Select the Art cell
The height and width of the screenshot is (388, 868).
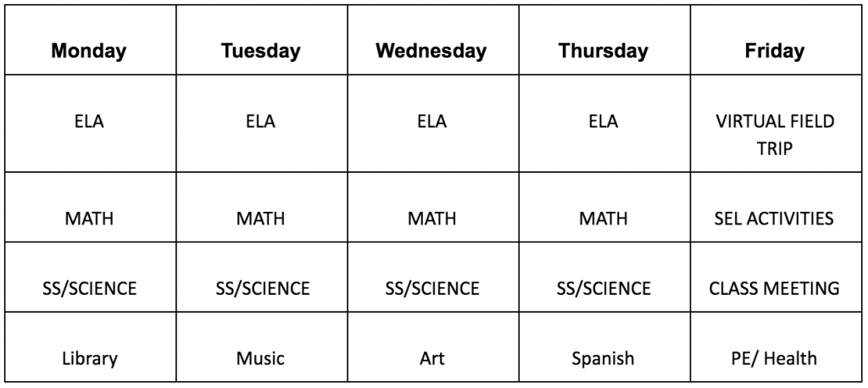pyautogui.click(x=433, y=346)
